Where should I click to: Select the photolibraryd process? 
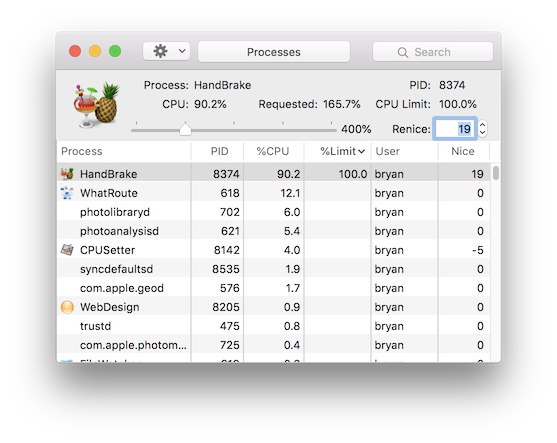coord(115,212)
